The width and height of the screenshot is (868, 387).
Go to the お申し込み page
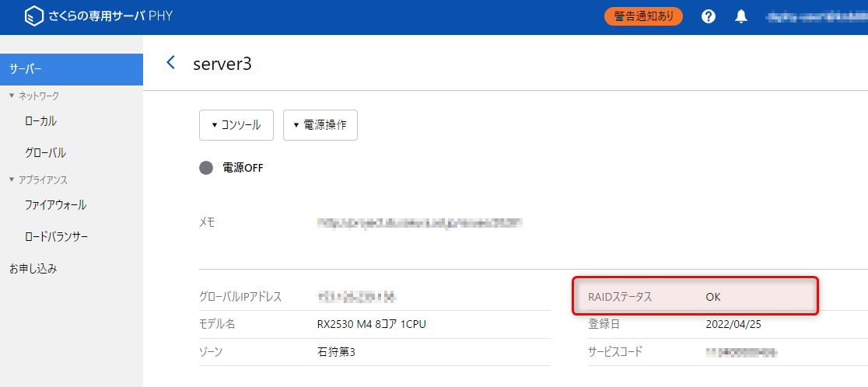pos(33,269)
